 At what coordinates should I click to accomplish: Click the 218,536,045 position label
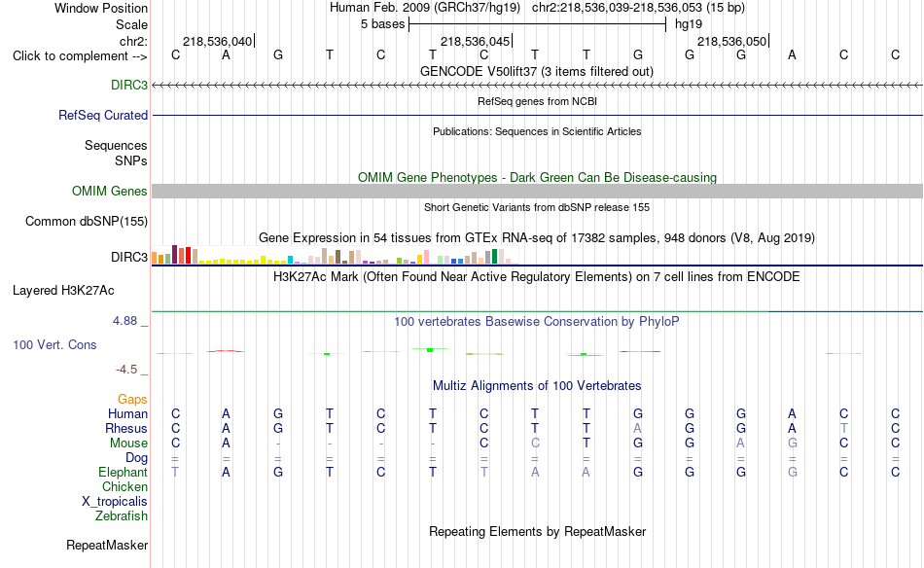(475, 41)
